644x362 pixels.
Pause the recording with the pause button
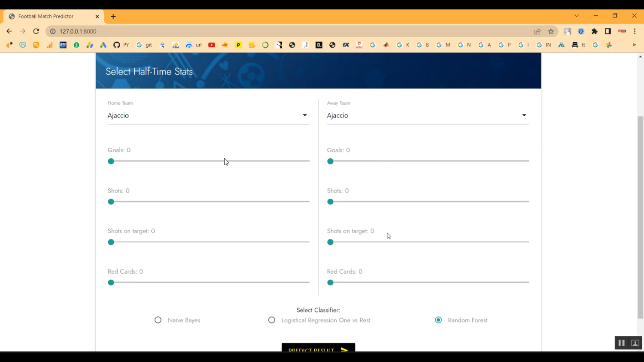pos(621,343)
